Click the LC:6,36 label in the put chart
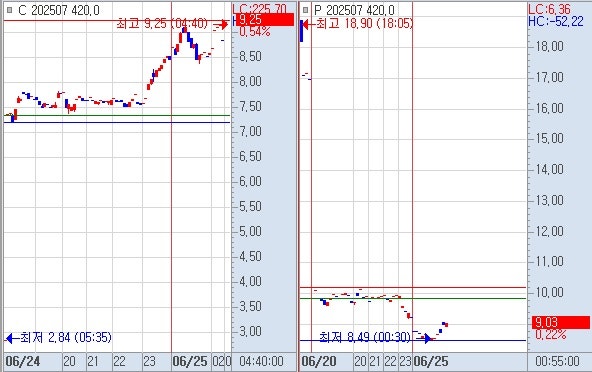The width and height of the screenshot is (592, 372). pyautogui.click(x=550, y=9)
